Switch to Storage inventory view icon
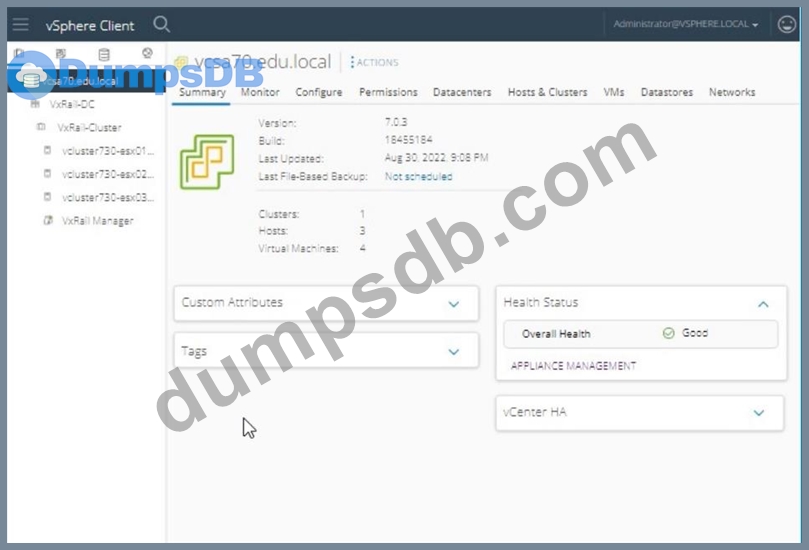Image resolution: width=809 pixels, height=550 pixels. [104, 53]
